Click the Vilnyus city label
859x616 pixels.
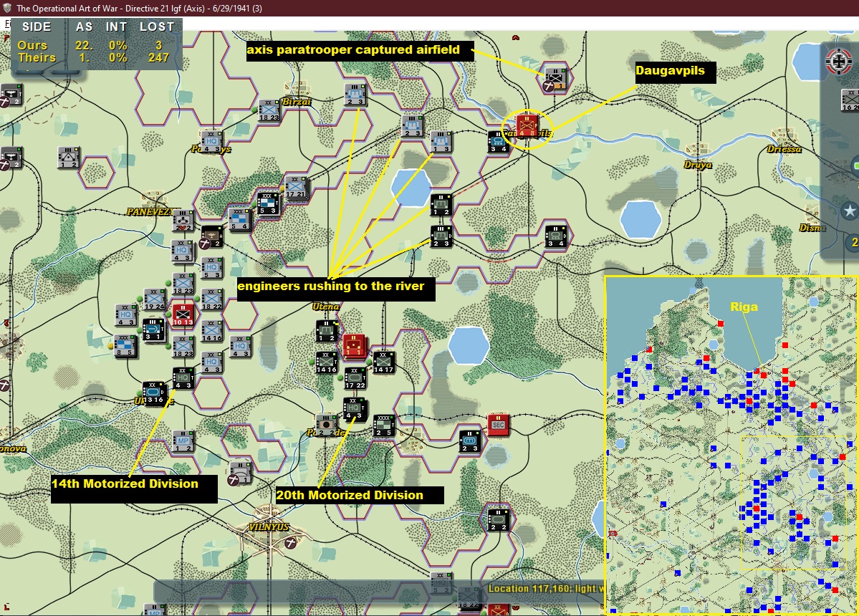click(269, 526)
